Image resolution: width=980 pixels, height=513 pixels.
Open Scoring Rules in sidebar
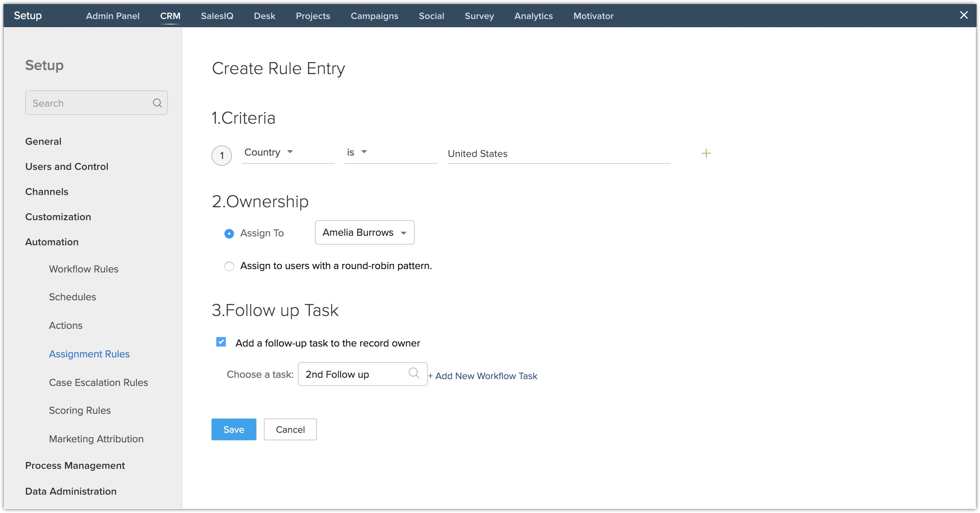click(80, 410)
